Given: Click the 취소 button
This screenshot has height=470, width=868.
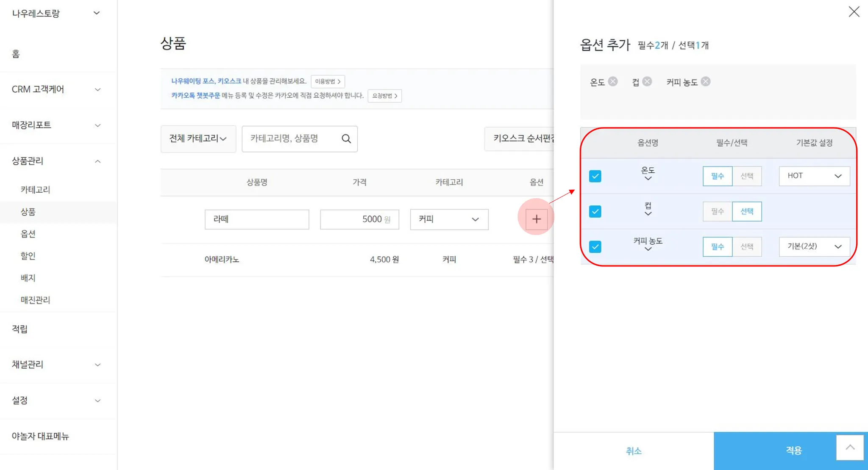Looking at the screenshot, I should click(634, 451).
